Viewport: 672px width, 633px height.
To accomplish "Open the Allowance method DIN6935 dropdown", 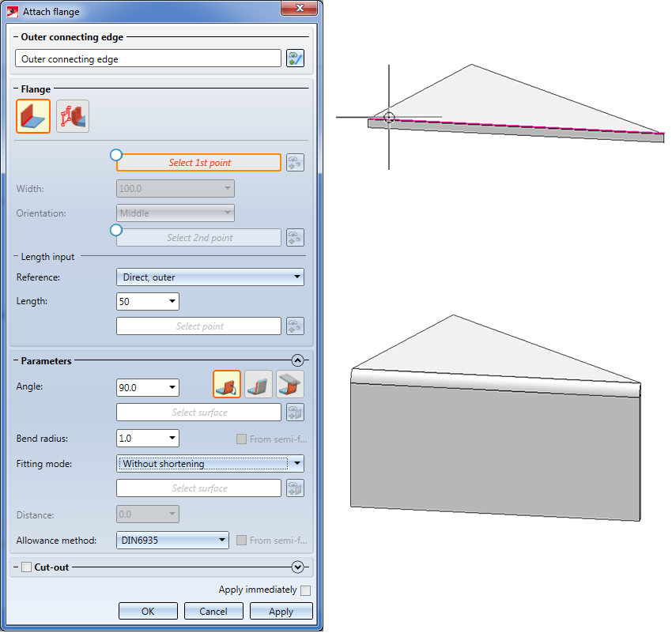I will 172,540.
